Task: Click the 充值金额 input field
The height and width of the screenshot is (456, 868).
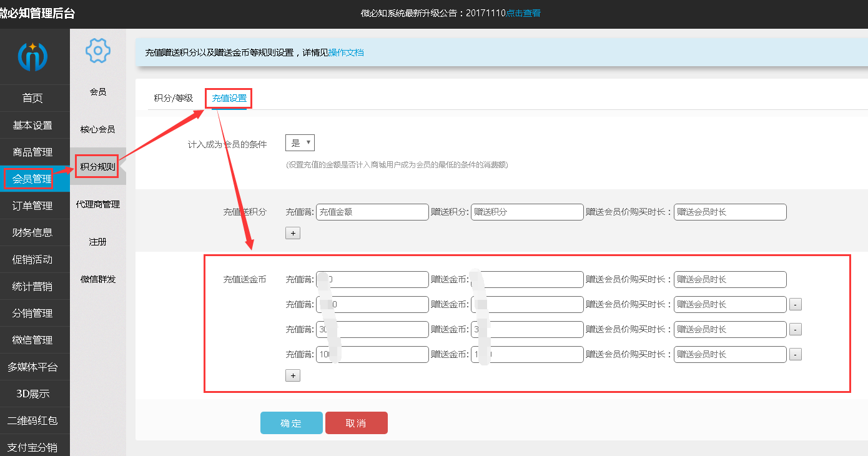Action: [372, 212]
